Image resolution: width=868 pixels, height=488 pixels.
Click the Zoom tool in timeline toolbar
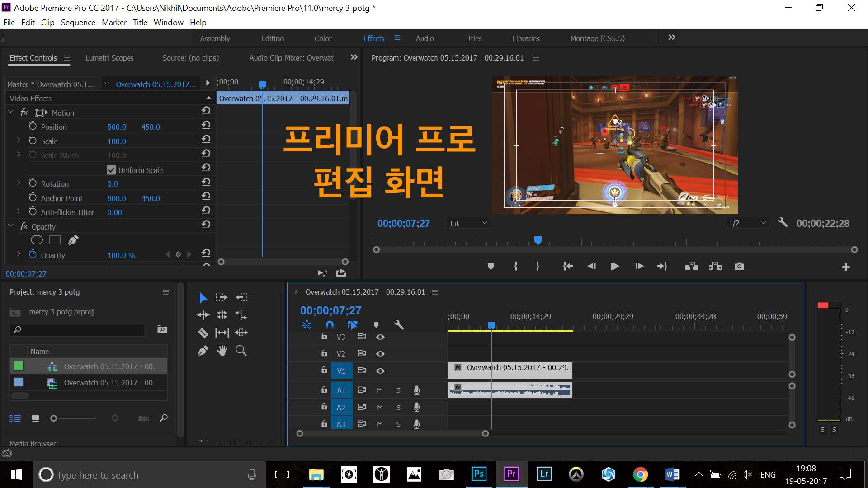click(x=241, y=350)
